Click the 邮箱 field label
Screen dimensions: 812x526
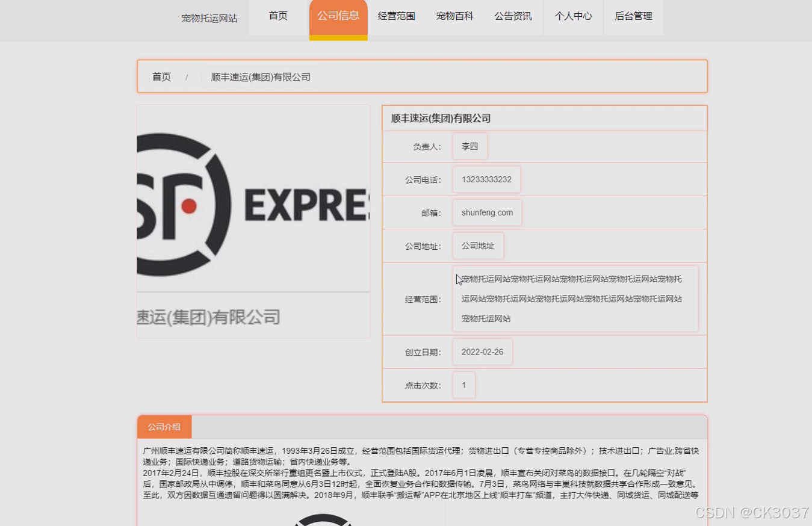(x=431, y=213)
